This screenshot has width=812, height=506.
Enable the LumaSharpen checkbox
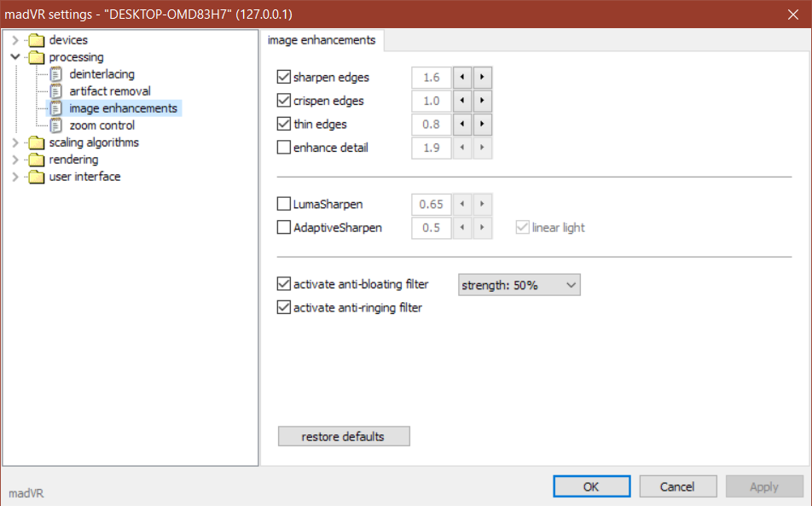pyautogui.click(x=284, y=204)
